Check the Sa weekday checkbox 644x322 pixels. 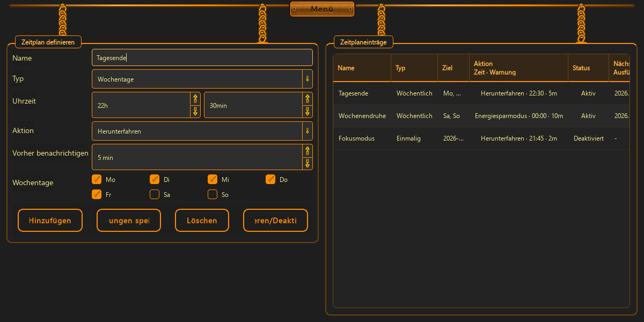[155, 194]
